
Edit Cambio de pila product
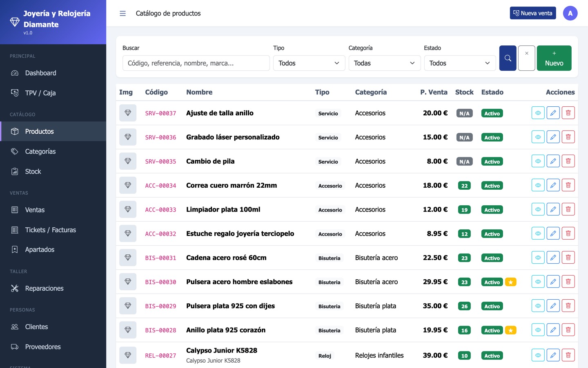point(553,161)
